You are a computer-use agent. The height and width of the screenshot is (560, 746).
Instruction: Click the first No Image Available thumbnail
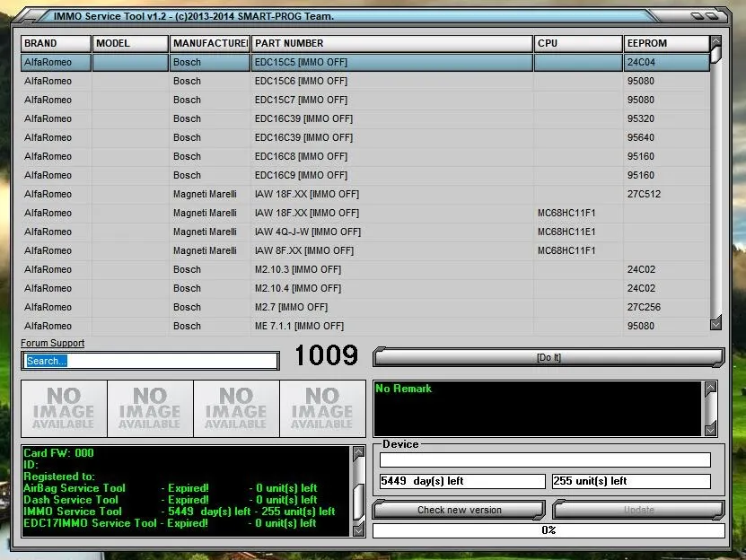pyautogui.click(x=64, y=408)
